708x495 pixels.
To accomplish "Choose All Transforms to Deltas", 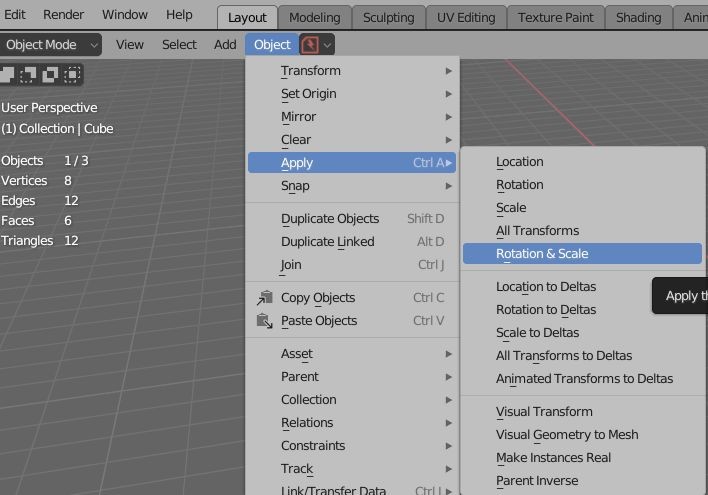I will [x=582, y=356].
